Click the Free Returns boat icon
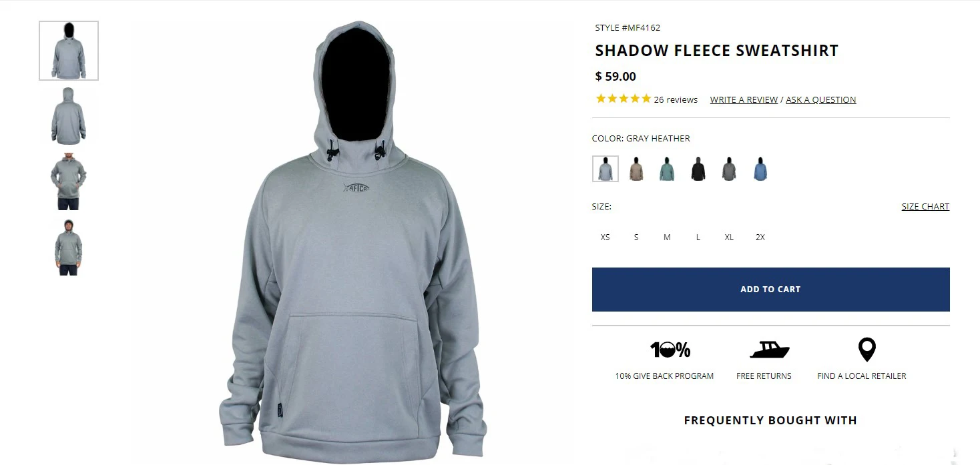 pos(770,350)
